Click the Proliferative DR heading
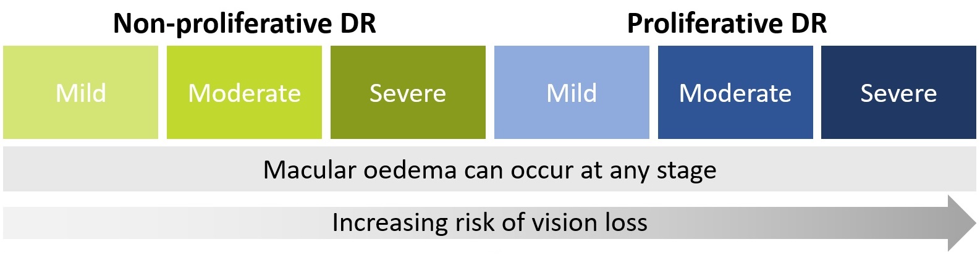 coord(727,23)
